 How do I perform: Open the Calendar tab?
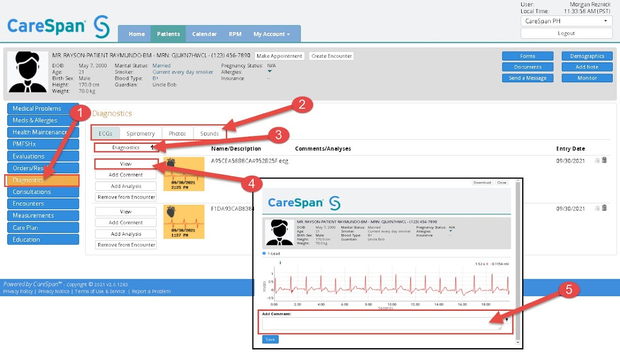204,34
